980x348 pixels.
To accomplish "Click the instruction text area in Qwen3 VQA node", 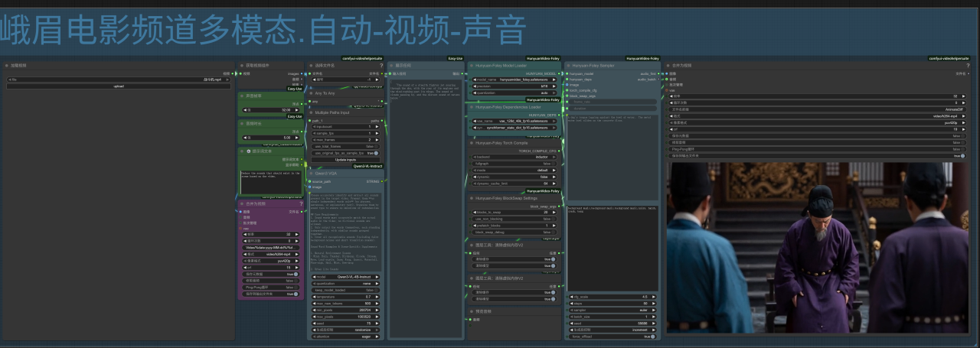I will (345, 230).
